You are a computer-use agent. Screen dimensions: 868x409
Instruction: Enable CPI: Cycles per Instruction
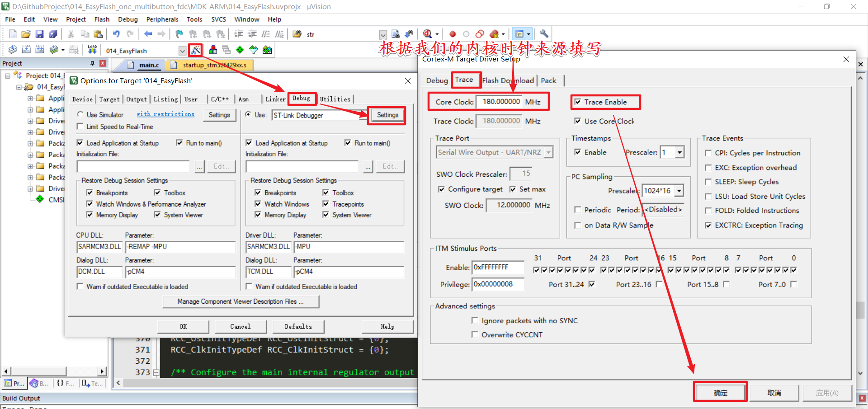pos(708,153)
